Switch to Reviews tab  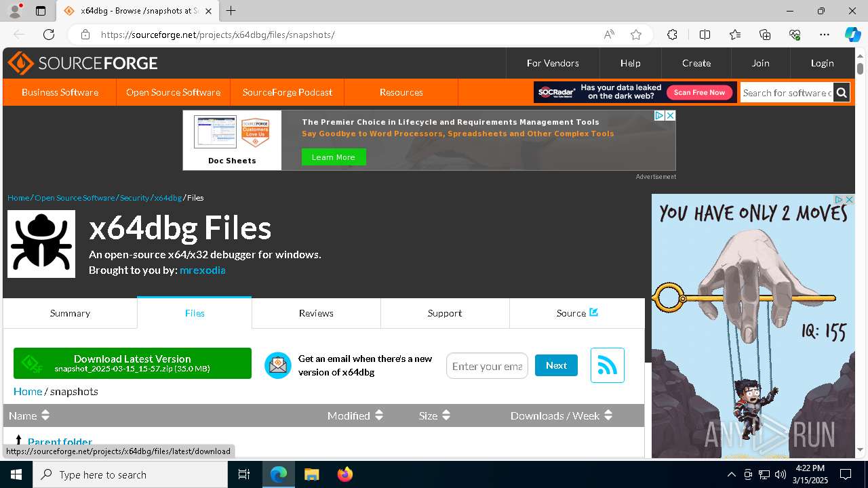316,313
